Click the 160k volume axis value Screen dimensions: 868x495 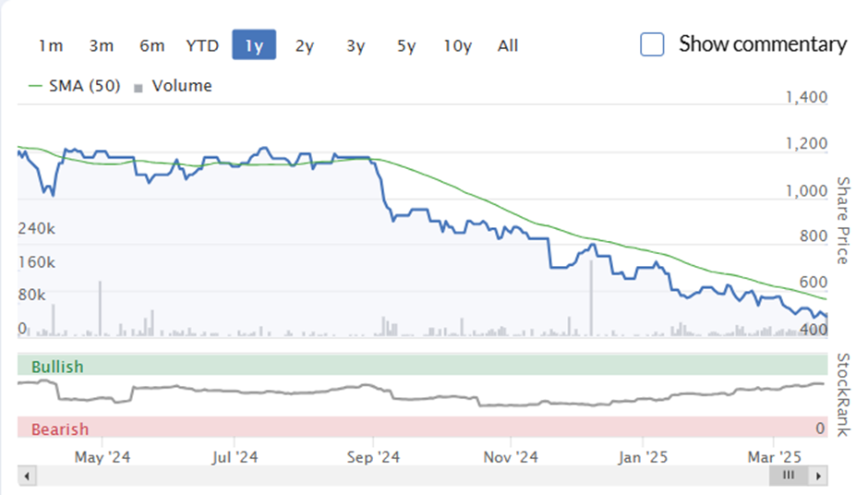click(x=37, y=262)
